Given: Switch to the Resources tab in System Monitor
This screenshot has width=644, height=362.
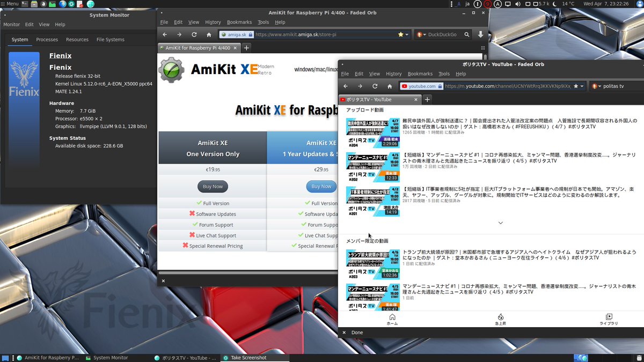Looking at the screenshot, I should pos(77,40).
